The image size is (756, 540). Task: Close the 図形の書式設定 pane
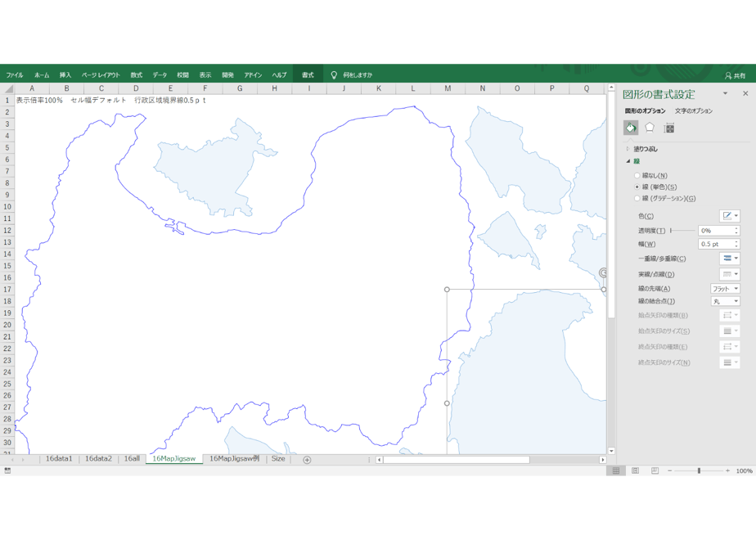tap(745, 93)
